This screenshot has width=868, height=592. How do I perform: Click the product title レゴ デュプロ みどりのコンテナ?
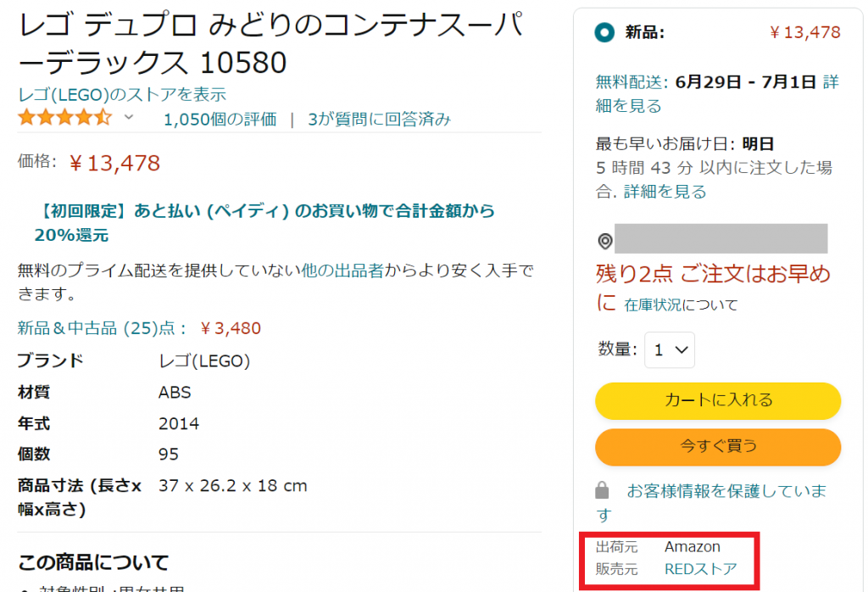271,44
